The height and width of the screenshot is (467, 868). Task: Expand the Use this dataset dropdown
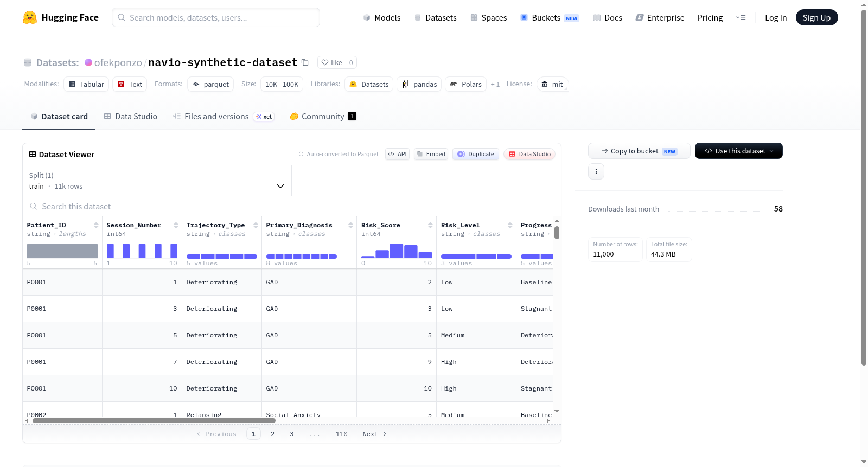click(739, 151)
